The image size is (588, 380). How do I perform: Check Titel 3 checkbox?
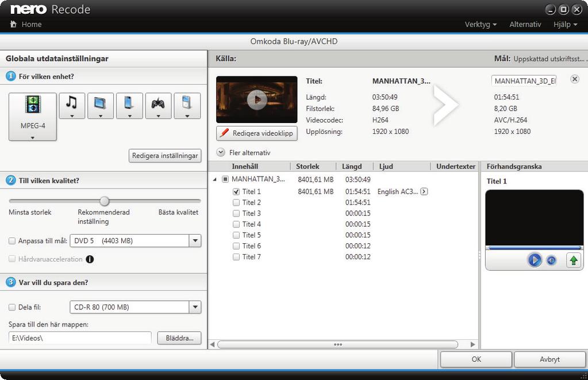236,213
